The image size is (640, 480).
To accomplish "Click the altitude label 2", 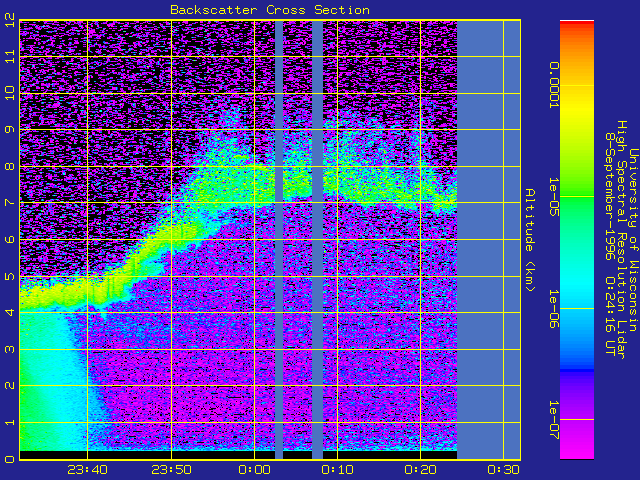I will pos(11,386).
